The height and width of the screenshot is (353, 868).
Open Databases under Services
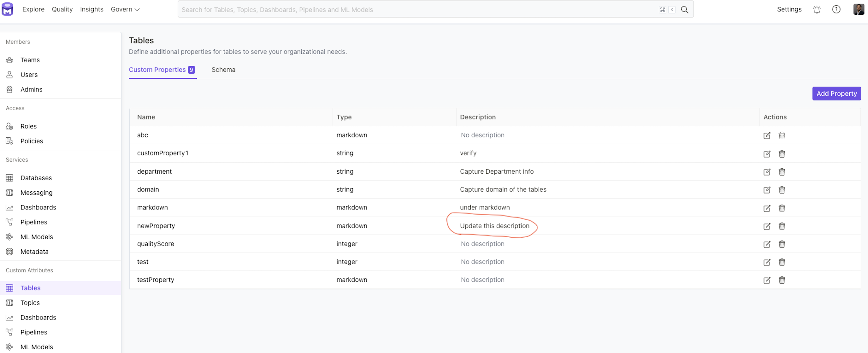click(36, 178)
